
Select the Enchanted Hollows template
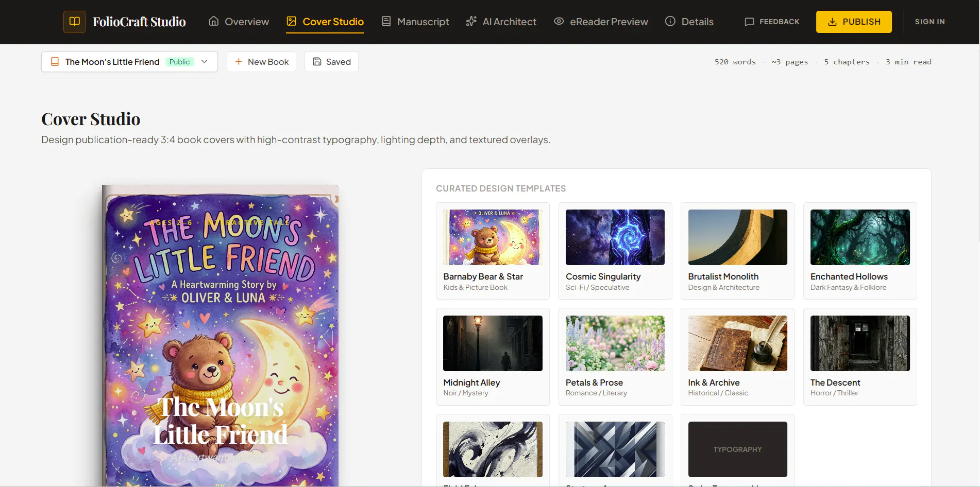(x=860, y=251)
